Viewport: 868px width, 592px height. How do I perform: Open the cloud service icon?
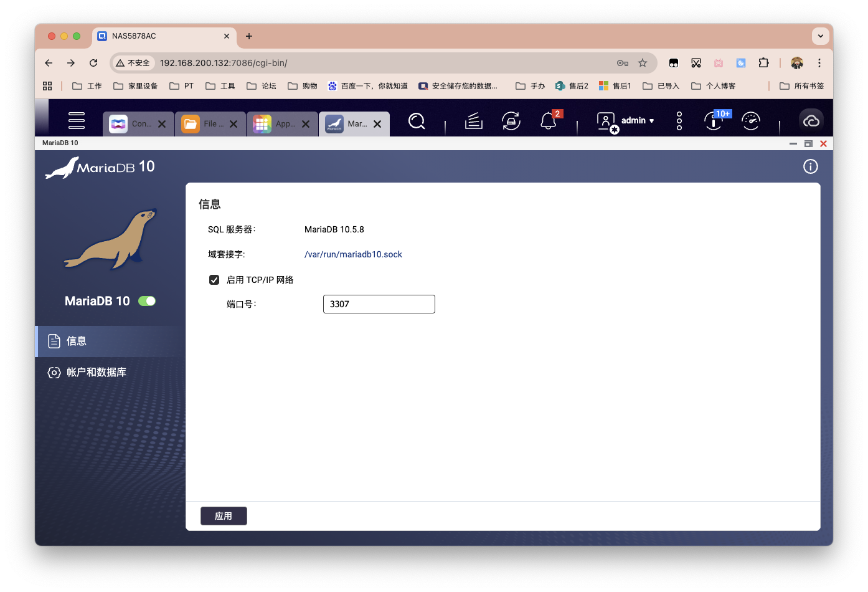[811, 120]
